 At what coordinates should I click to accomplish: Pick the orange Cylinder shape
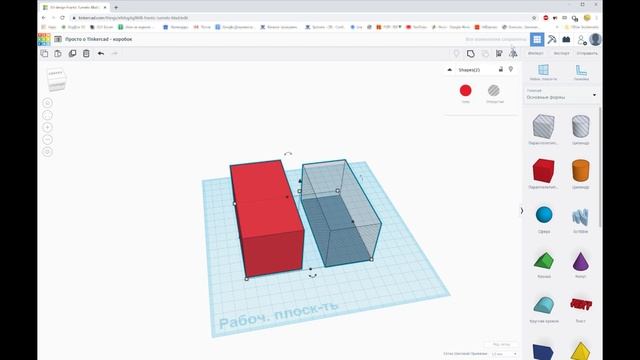tap(580, 171)
